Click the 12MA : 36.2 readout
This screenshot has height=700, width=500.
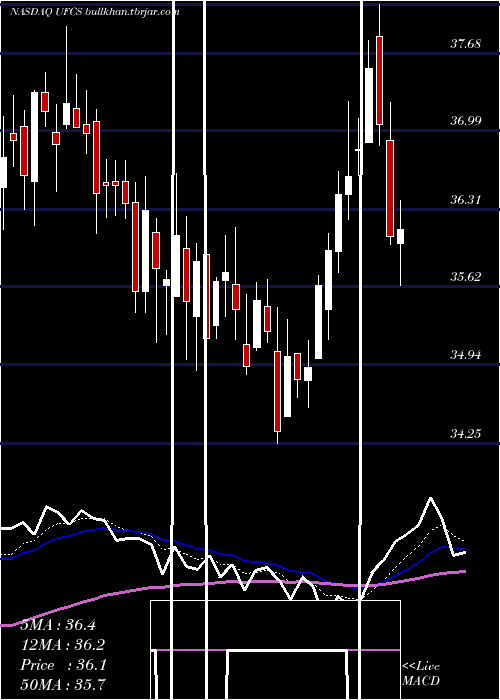click(62, 645)
